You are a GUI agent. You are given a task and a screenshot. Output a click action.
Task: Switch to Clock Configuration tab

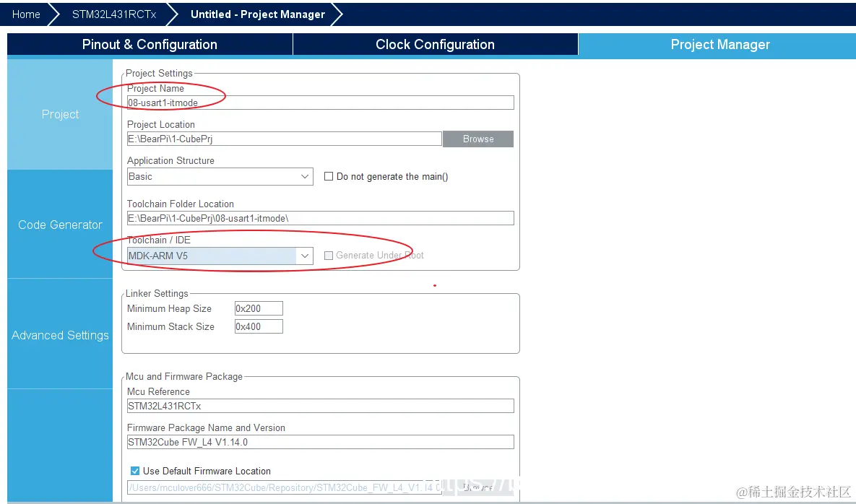(x=435, y=44)
